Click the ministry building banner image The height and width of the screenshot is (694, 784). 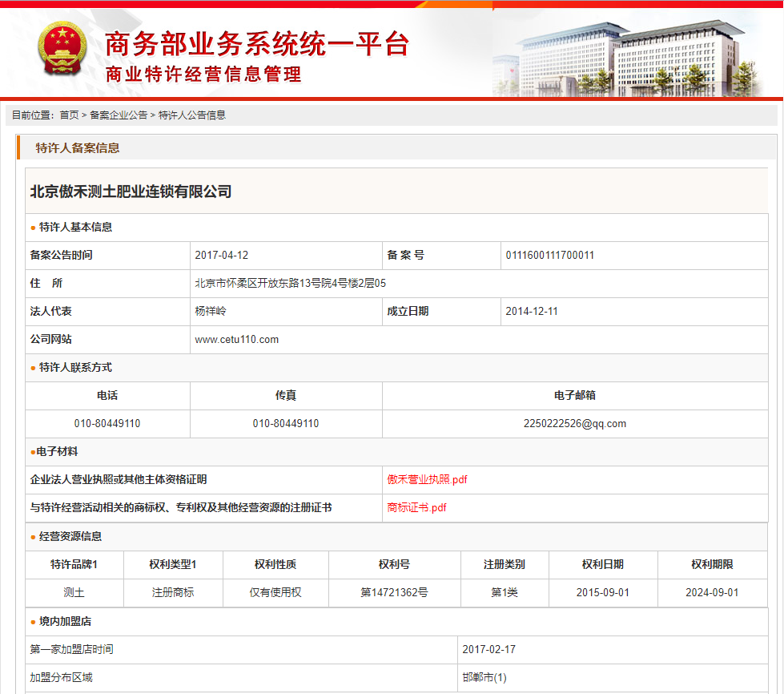pos(629,58)
